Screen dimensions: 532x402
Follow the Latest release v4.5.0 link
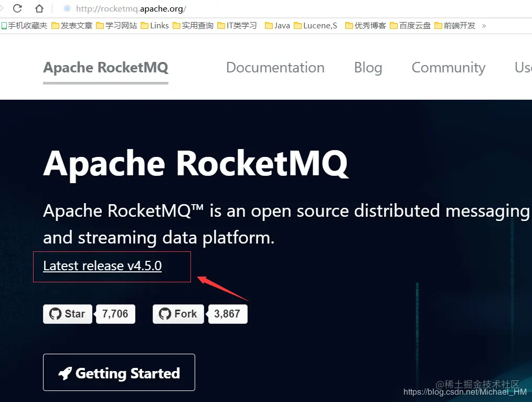click(102, 266)
